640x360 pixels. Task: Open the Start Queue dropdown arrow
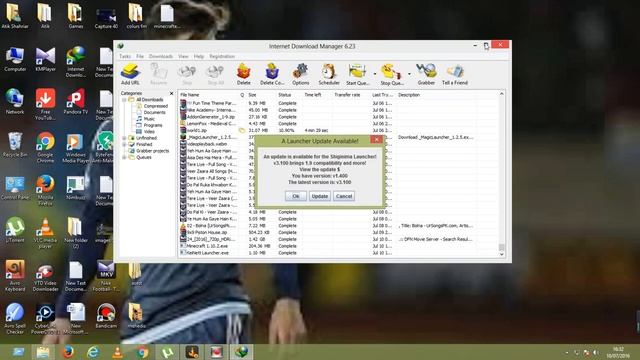pyautogui.click(x=375, y=74)
